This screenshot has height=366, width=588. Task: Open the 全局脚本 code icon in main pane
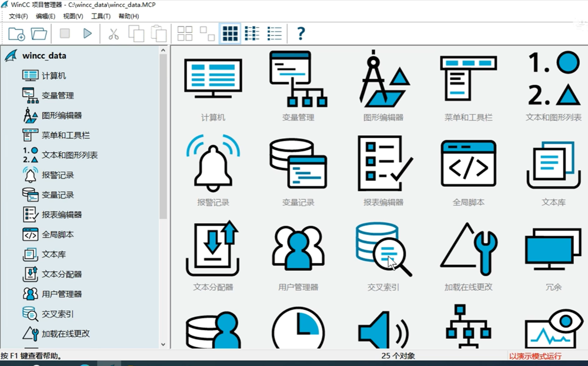469,164
